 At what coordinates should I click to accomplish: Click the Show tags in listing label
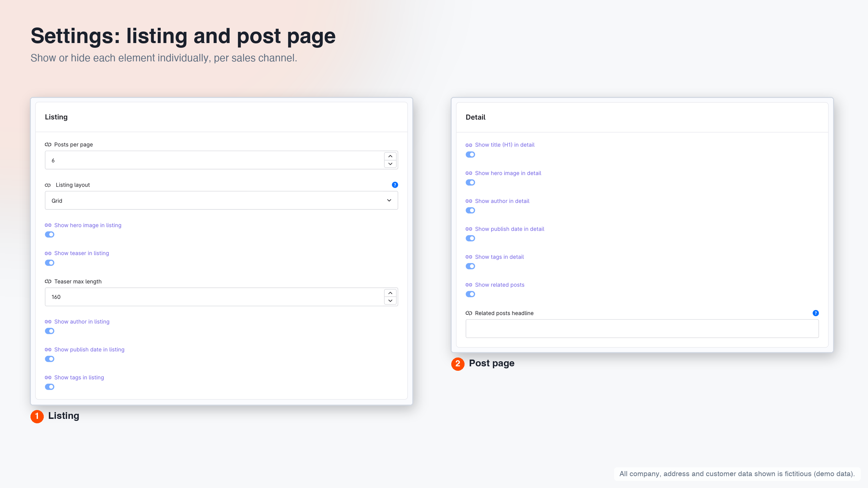pyautogui.click(x=79, y=378)
